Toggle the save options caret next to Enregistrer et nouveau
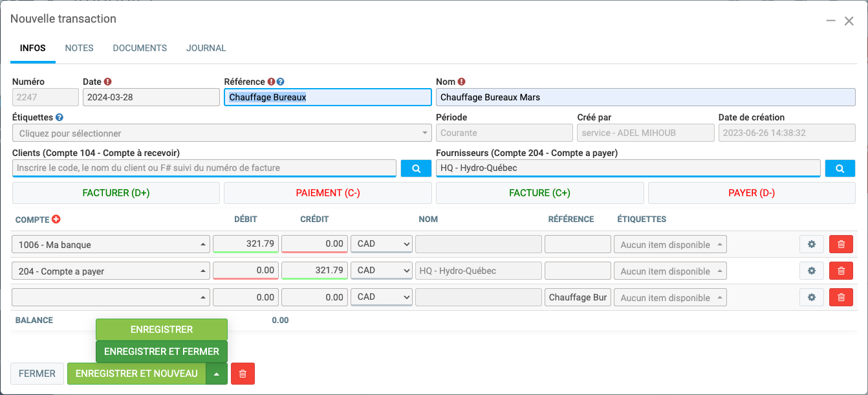 (x=217, y=374)
